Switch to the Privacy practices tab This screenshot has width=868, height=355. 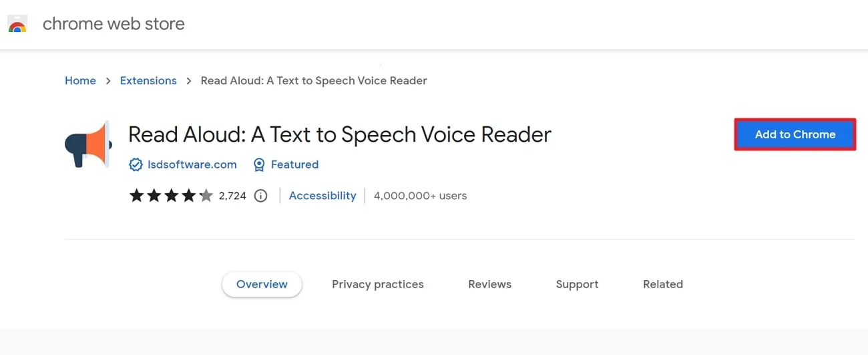coord(378,284)
